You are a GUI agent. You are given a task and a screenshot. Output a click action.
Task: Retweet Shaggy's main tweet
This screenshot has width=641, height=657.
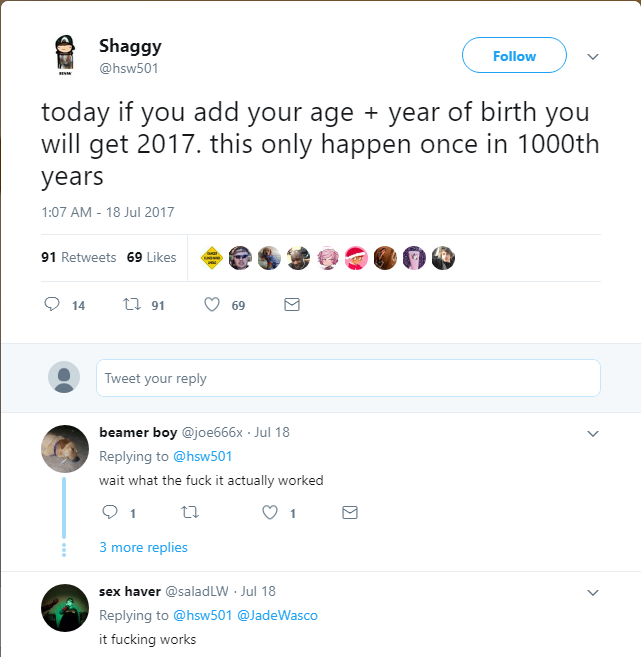pyautogui.click(x=130, y=305)
